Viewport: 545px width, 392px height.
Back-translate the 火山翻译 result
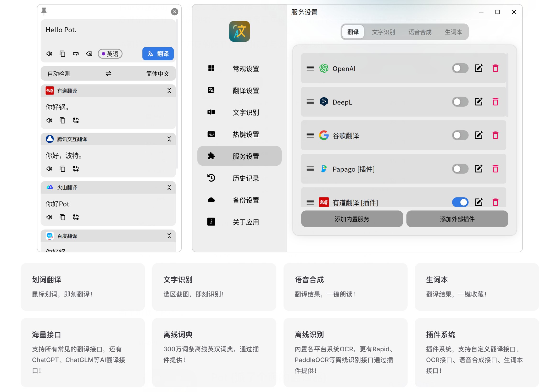(76, 217)
